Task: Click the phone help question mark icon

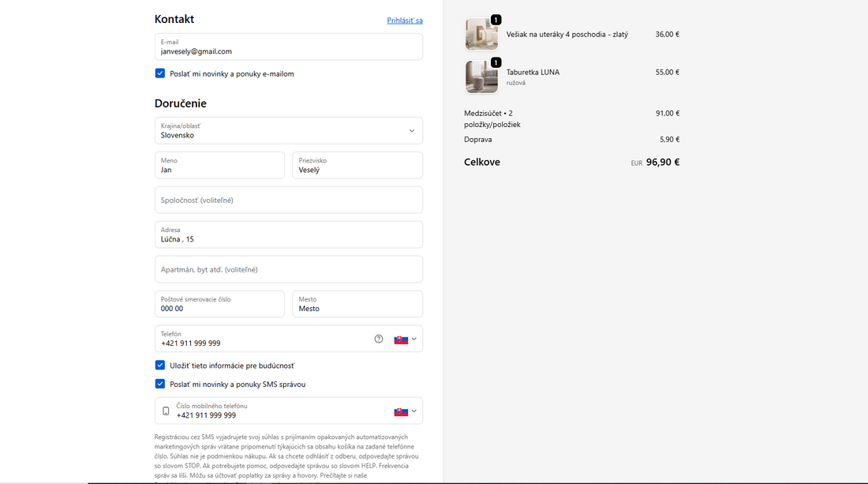Action: pyautogui.click(x=379, y=339)
